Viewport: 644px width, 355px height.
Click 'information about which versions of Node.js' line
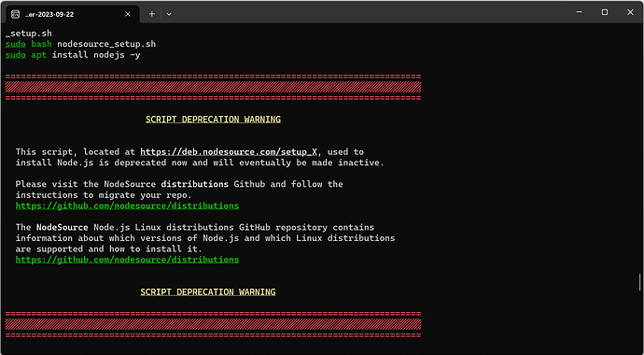(205, 238)
